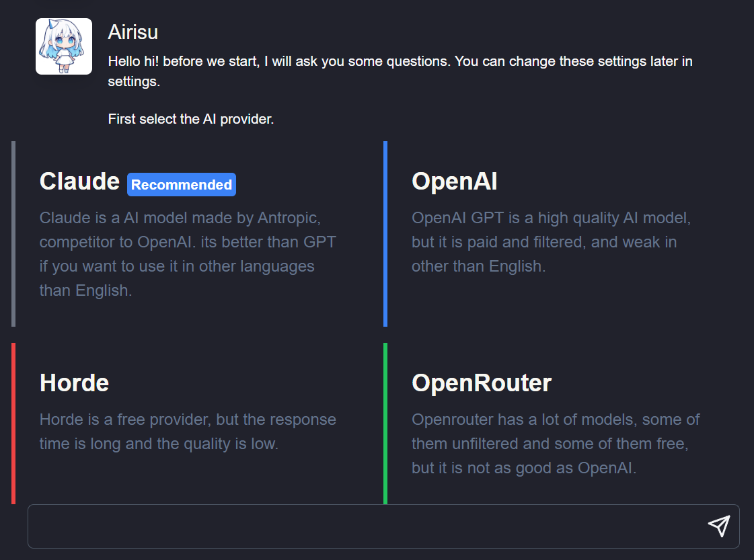Image resolution: width=754 pixels, height=560 pixels.
Task: Pick the Horde provider title
Action: [x=74, y=383]
